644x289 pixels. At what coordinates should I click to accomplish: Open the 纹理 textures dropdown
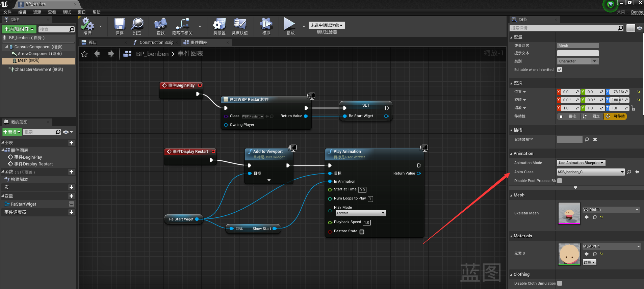(x=589, y=262)
